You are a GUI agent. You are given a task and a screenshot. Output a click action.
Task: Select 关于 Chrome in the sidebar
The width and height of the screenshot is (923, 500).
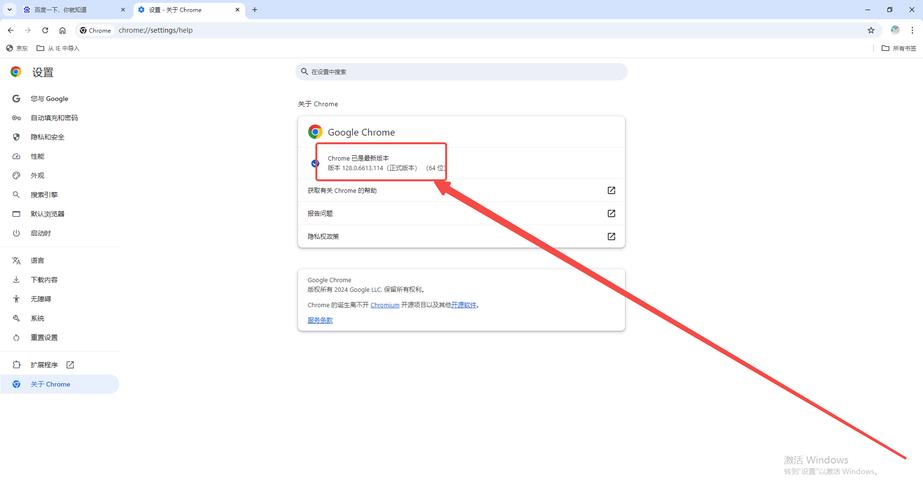click(59, 384)
